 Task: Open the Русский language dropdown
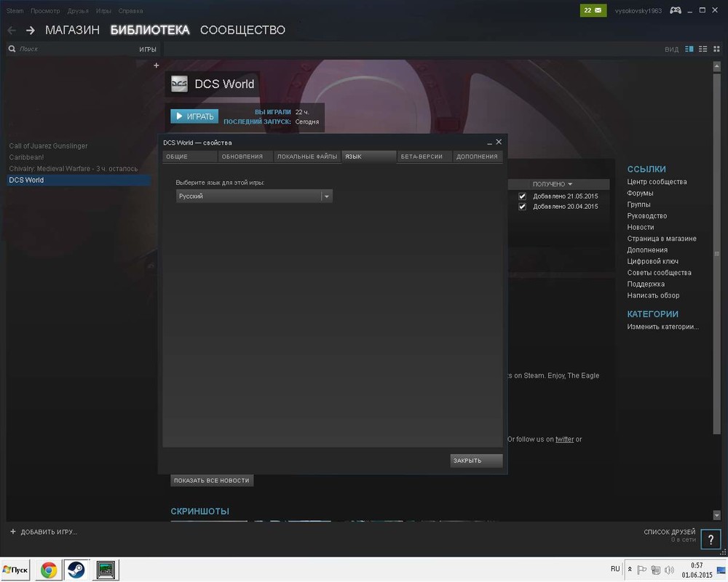click(254, 196)
